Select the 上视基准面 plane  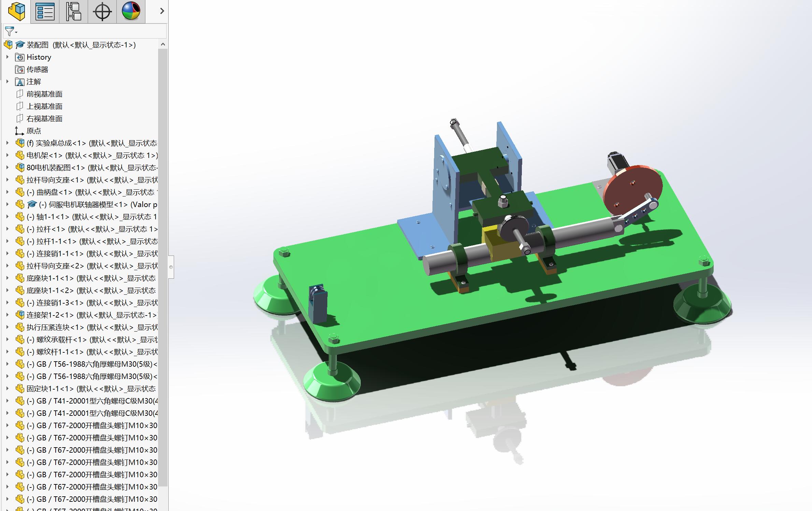click(x=44, y=106)
